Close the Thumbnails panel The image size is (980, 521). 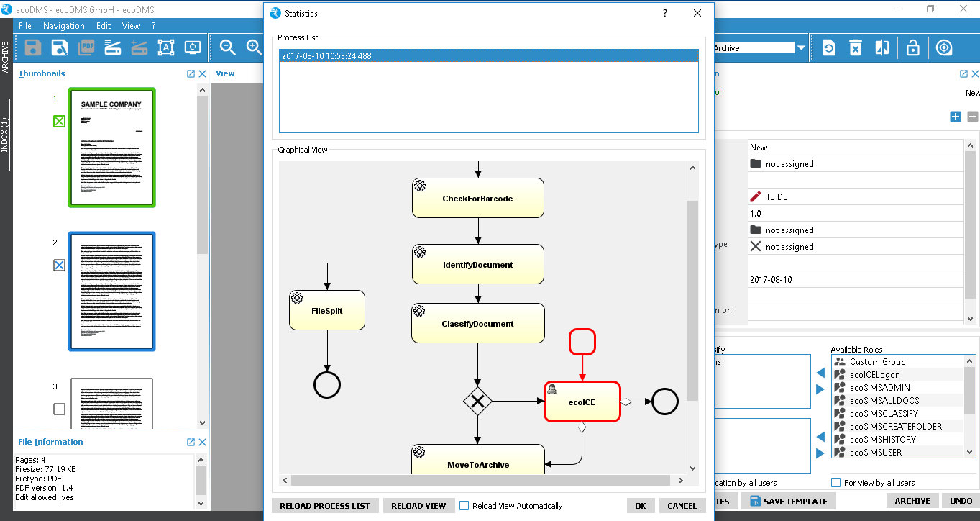pos(202,73)
